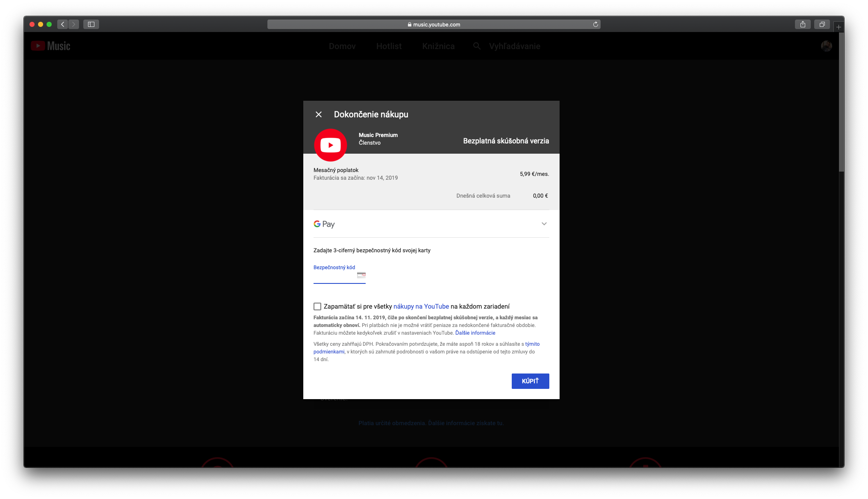The image size is (868, 499).
Task: Expand the Google Pay payment method chevron
Action: pos(544,224)
